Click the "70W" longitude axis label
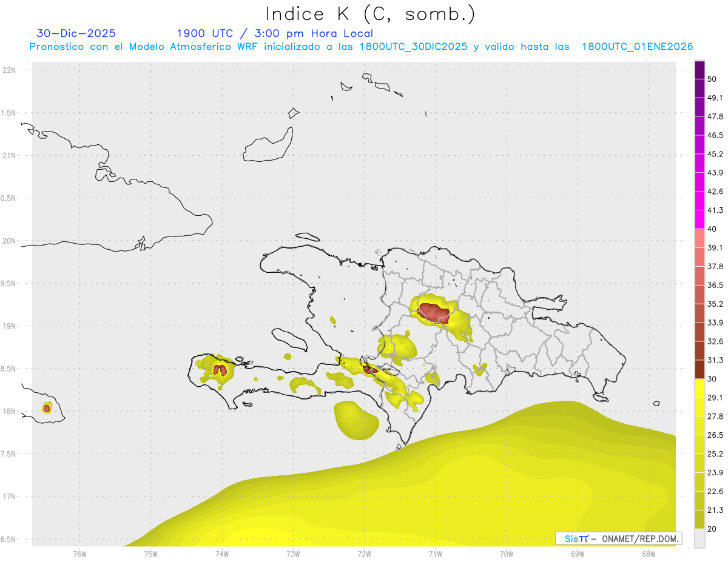 pos(507,554)
